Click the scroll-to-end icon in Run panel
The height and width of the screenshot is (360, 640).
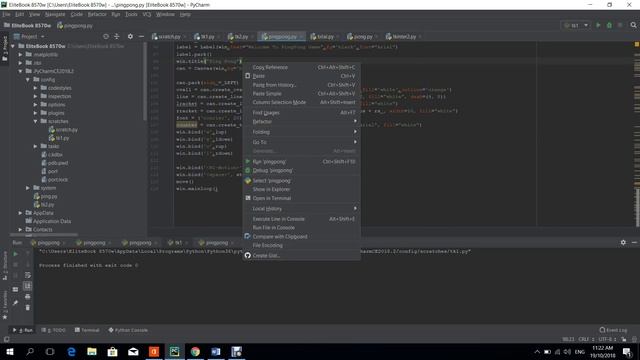click(x=27, y=286)
